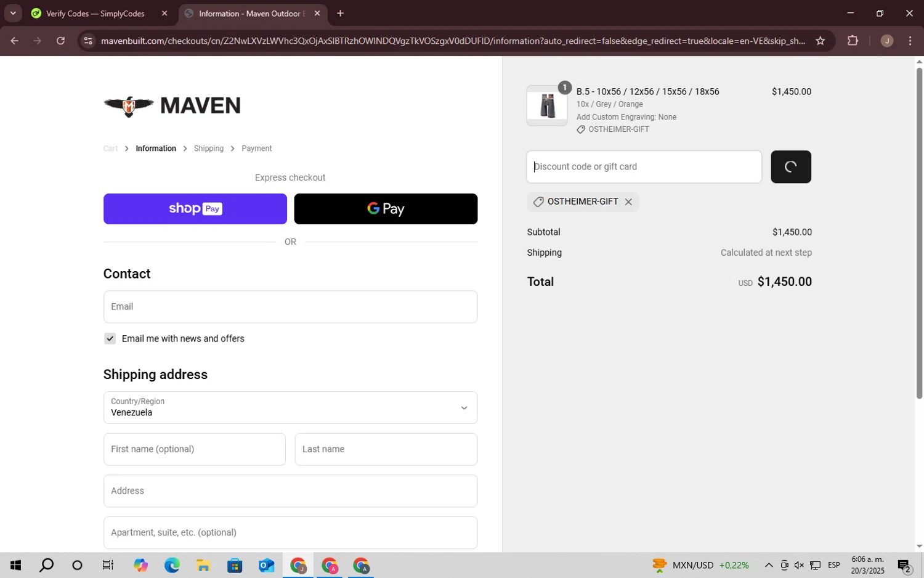Open Windows Search

tap(46, 566)
